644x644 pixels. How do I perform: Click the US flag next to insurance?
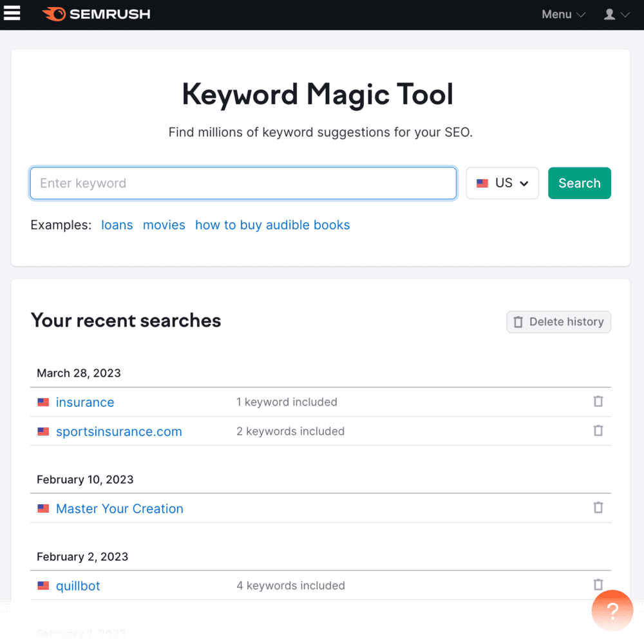[x=43, y=401]
